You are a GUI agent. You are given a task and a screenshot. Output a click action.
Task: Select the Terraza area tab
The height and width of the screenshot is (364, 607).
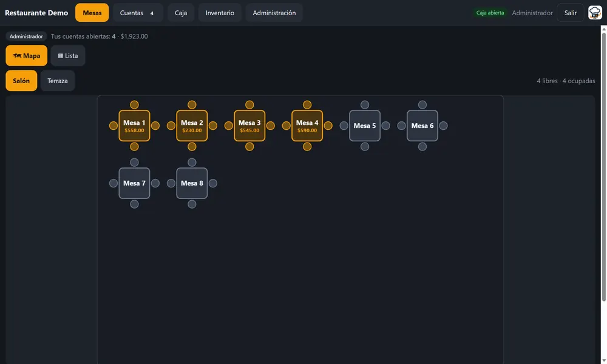pos(58,81)
